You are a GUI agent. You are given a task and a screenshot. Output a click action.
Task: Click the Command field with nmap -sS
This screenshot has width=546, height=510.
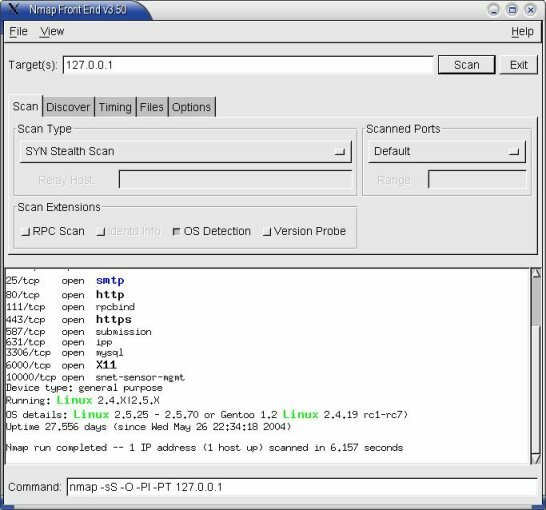[302, 487]
